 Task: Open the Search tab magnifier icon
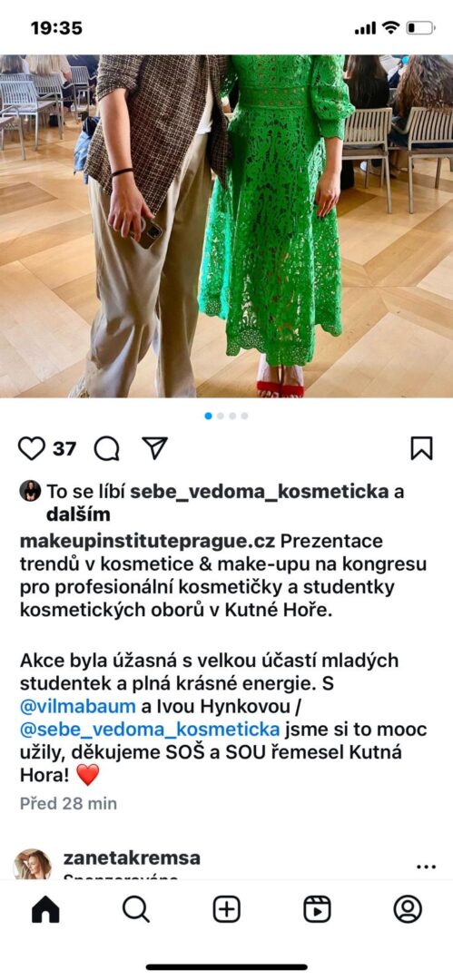[x=136, y=909]
